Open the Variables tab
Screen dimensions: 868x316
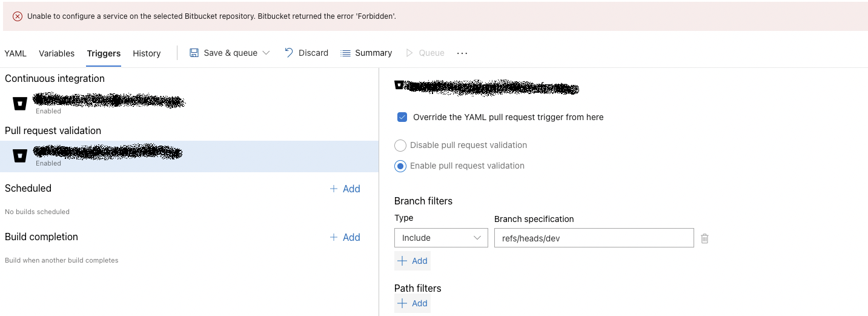click(x=56, y=53)
